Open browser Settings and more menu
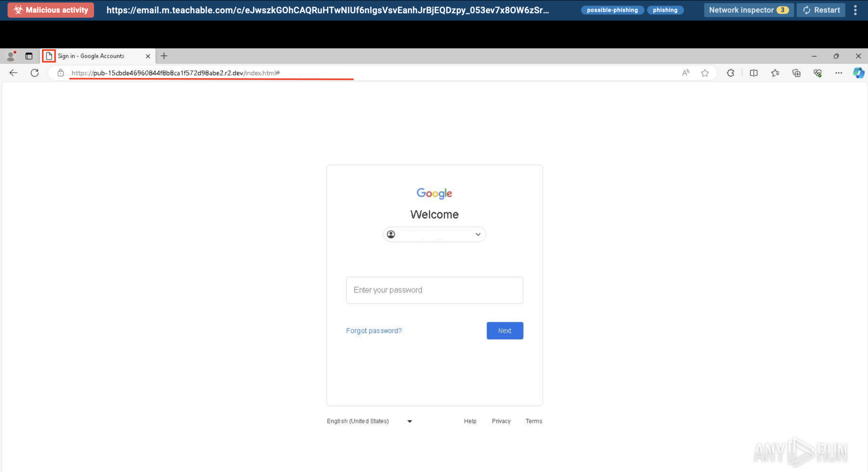 point(838,73)
